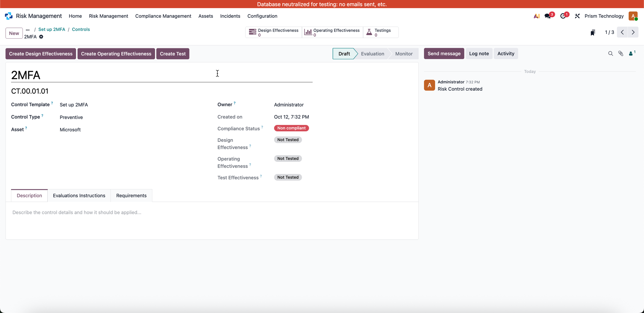
Task: Open the search icon in the chatter
Action: tap(610, 53)
